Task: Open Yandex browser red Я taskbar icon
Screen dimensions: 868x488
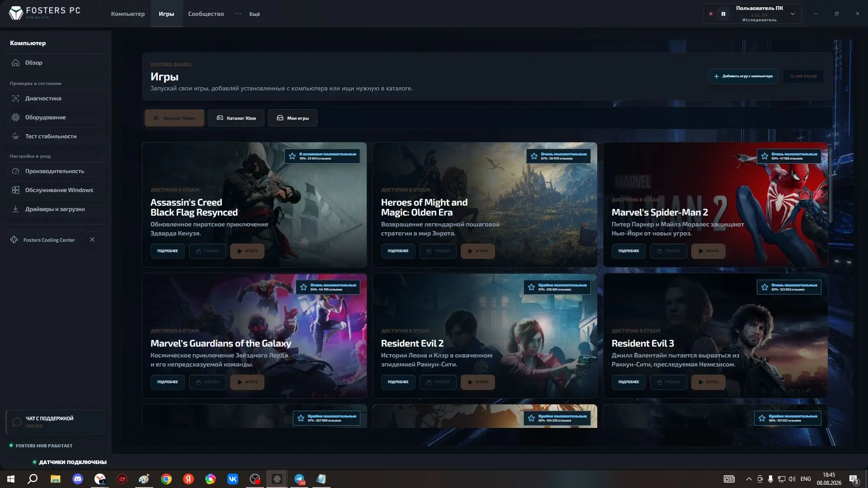Action: pos(189,479)
